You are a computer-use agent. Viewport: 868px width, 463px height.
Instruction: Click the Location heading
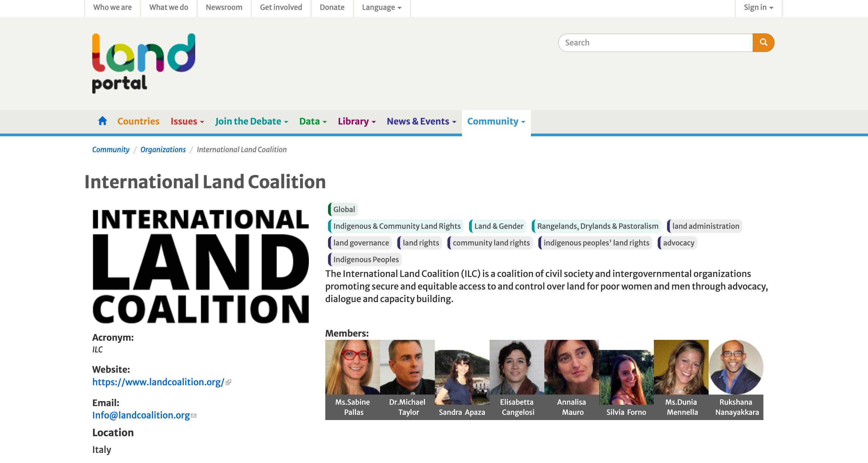click(x=113, y=433)
